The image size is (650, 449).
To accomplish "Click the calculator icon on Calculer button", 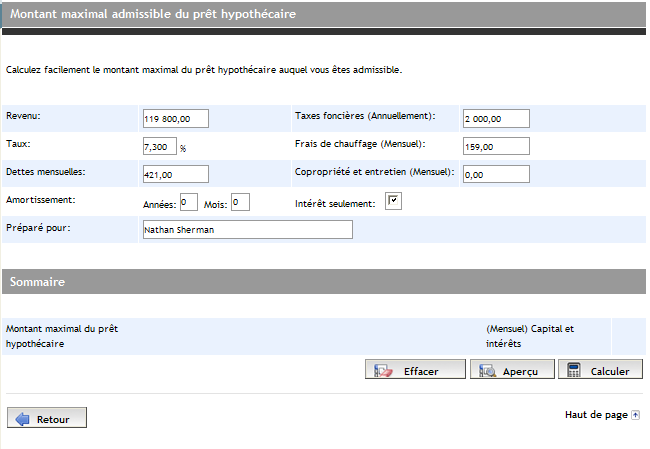I will [x=574, y=370].
